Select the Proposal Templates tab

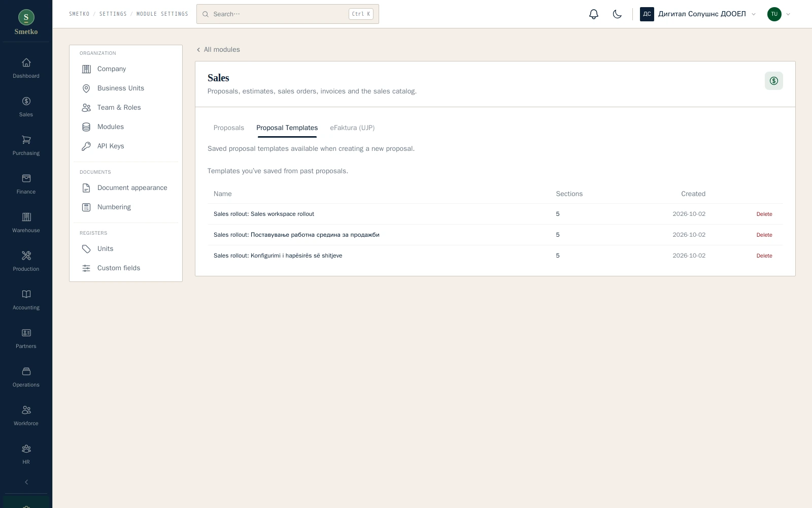click(x=287, y=128)
